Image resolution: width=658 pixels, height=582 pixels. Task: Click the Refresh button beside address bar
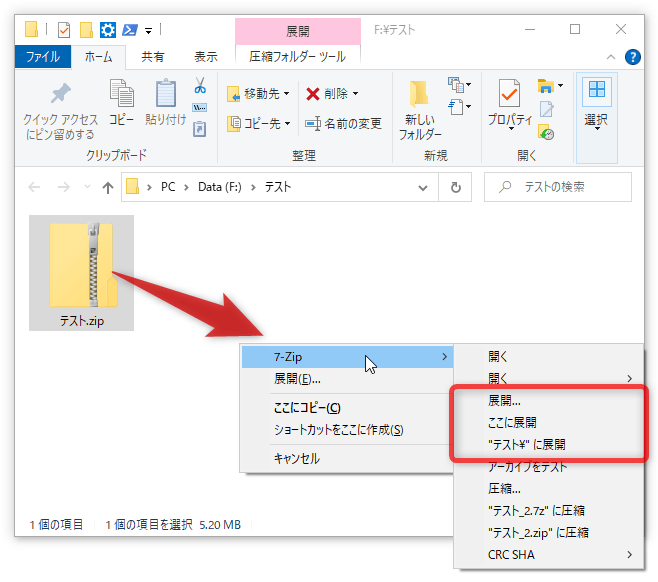coord(455,187)
